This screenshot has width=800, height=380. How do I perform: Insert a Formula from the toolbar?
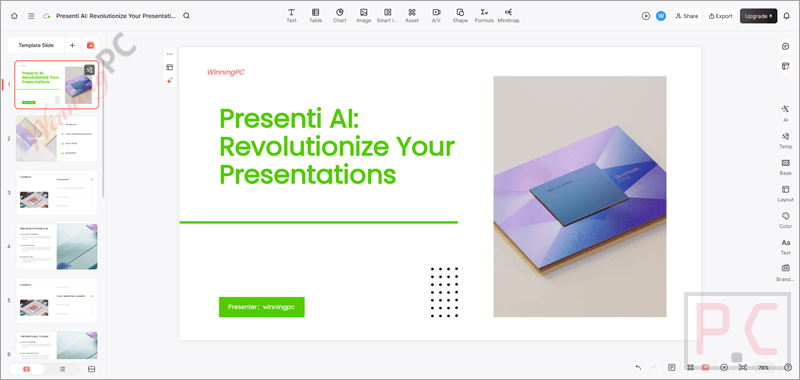[x=484, y=15]
